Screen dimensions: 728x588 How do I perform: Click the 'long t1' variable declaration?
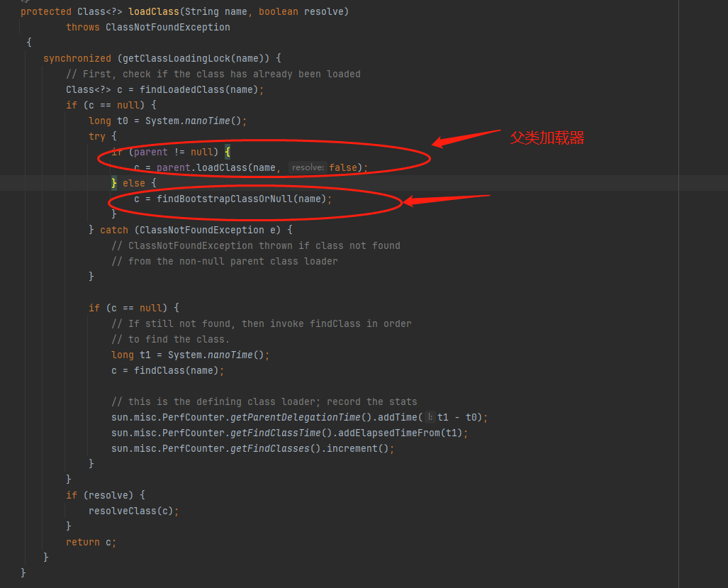click(x=136, y=355)
